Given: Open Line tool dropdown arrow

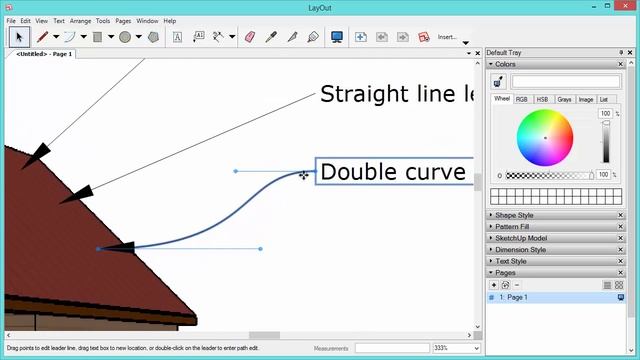Looking at the screenshot, I should tap(56, 37).
